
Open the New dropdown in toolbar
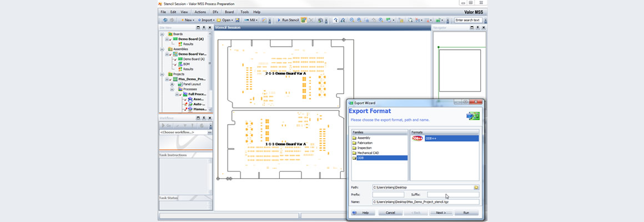pos(187,19)
